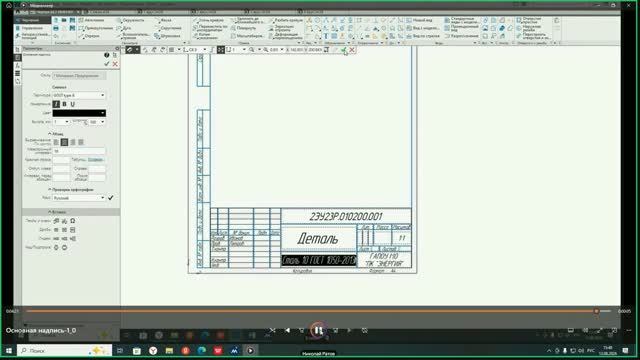Choose the Зеркально отразить mirror tool

(281, 28)
